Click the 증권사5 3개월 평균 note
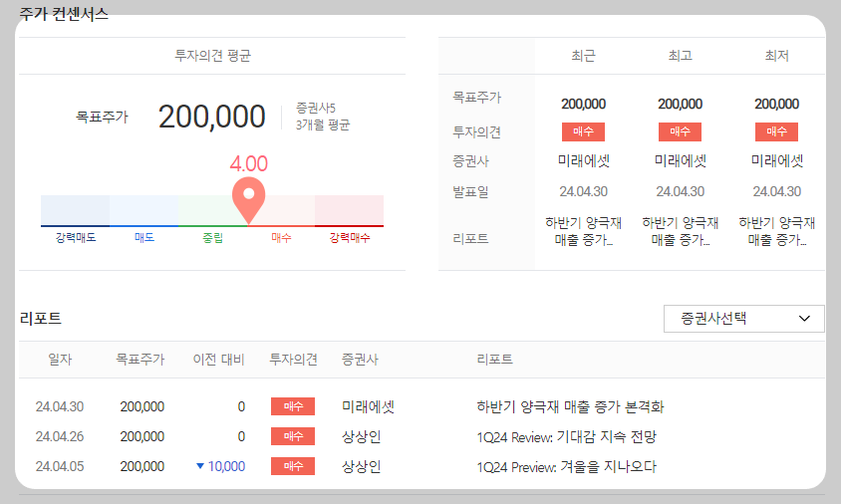The width and height of the screenshot is (841, 504). click(322, 117)
